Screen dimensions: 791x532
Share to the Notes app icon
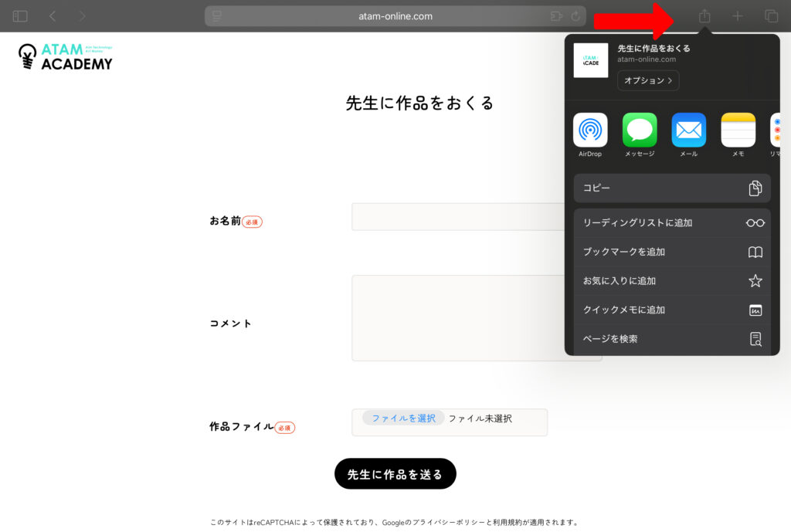pyautogui.click(x=738, y=130)
